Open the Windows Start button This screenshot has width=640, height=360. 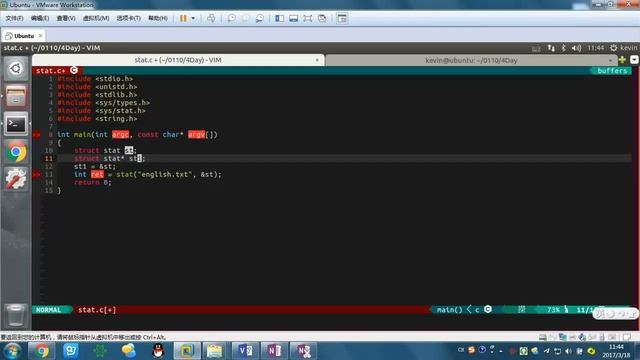coord(12,351)
